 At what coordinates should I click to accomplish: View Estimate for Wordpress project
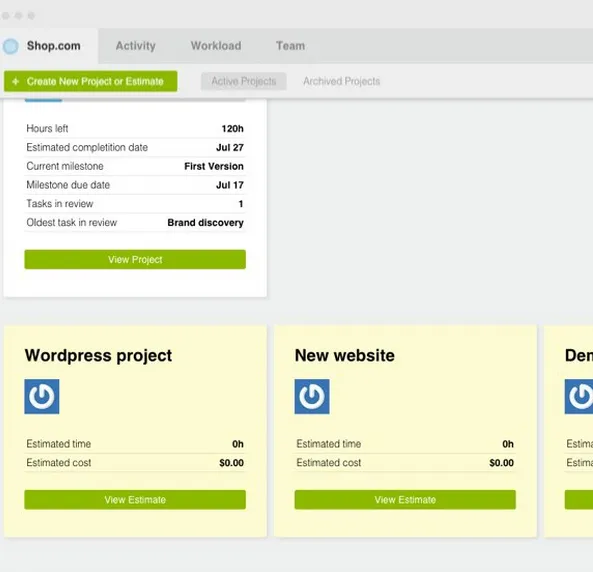[135, 500]
